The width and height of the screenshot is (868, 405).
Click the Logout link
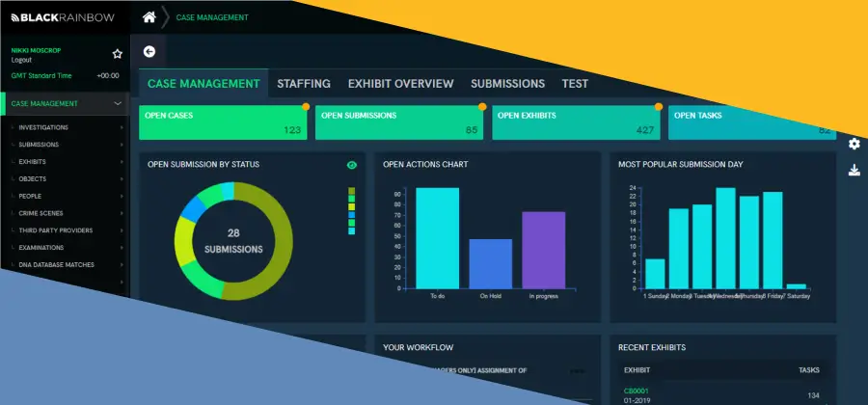tap(21, 59)
